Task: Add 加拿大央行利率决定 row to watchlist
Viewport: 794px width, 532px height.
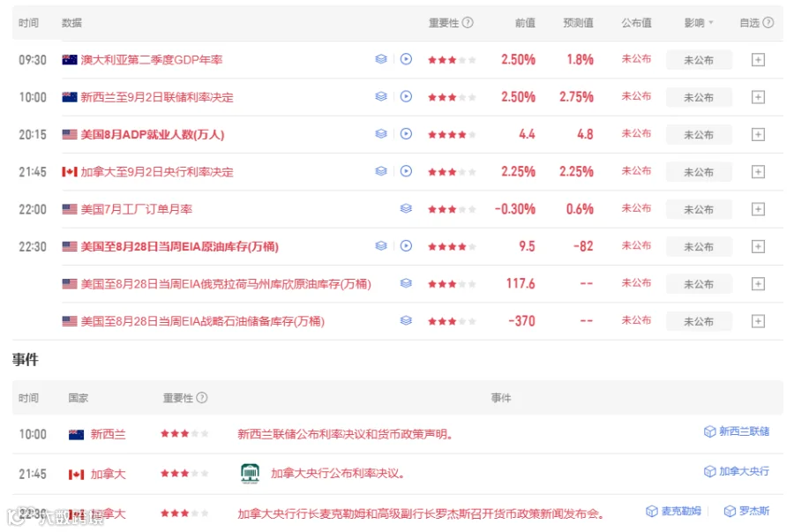Action: pos(758,172)
